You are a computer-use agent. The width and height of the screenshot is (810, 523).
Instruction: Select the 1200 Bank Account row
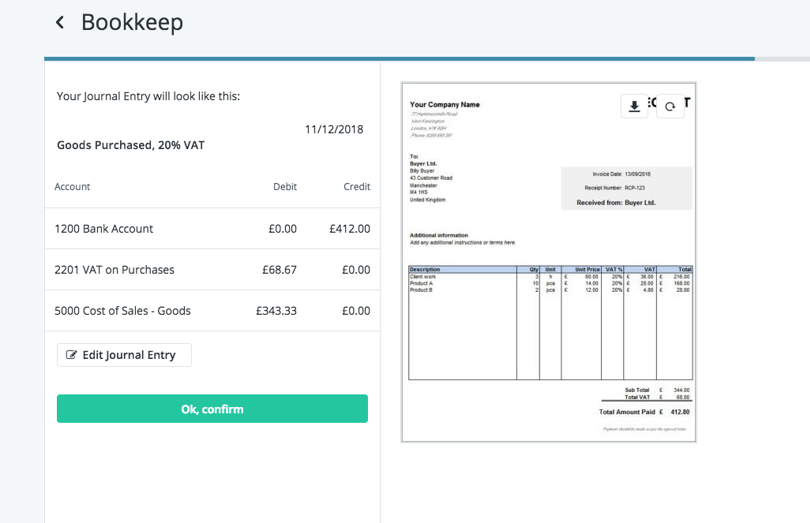[x=212, y=228]
